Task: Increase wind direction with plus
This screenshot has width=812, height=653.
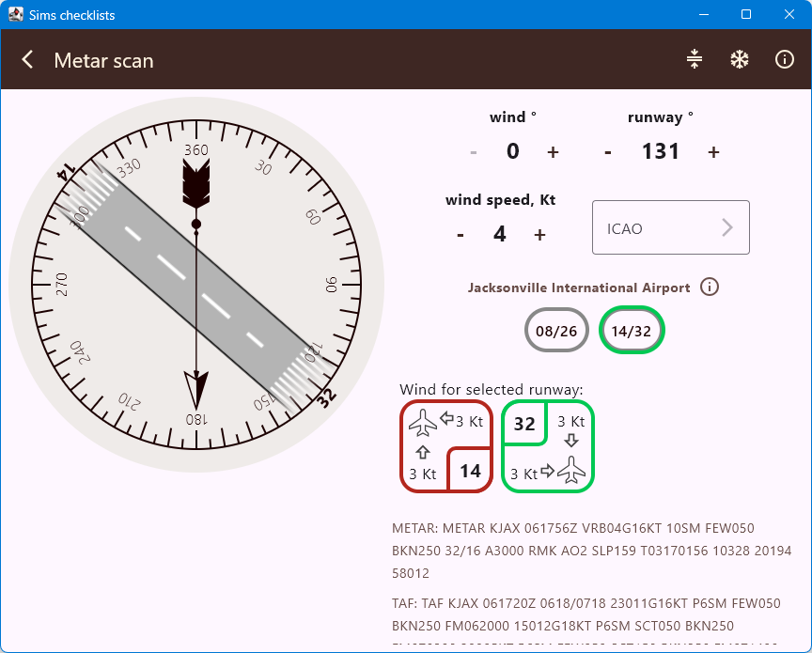Action: (x=553, y=151)
